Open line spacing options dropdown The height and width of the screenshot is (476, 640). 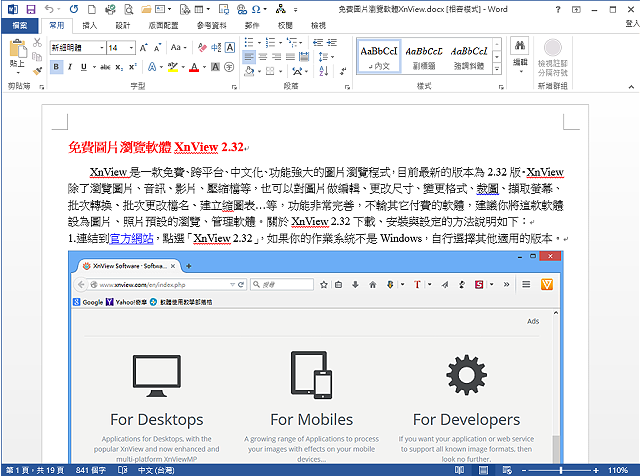click(327, 57)
